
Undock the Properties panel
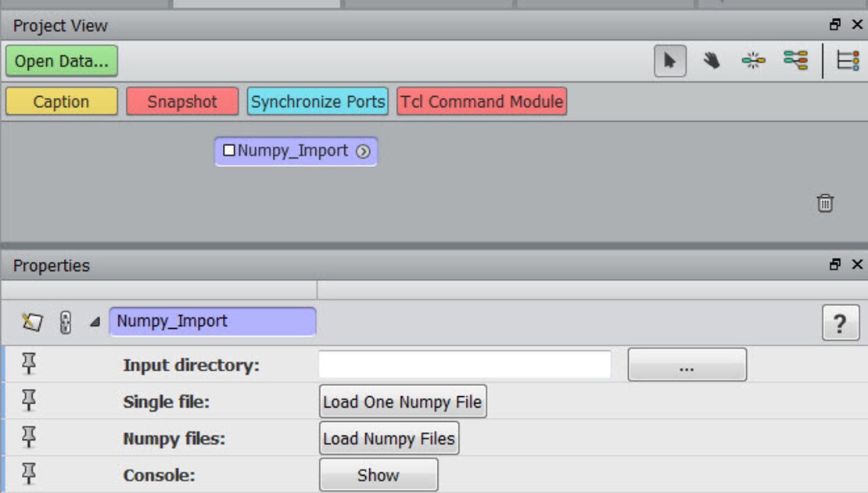click(835, 265)
